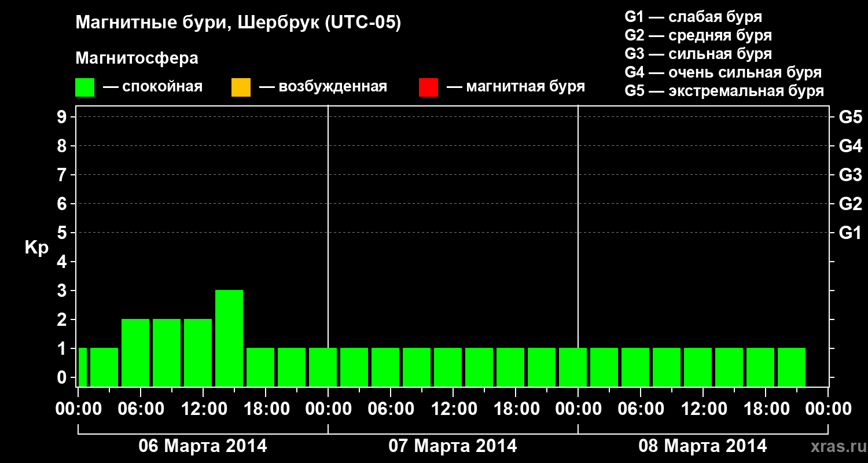Click the 06:00 time label above 07 Марта 2014
The image size is (868, 463).
pyautogui.click(x=391, y=409)
